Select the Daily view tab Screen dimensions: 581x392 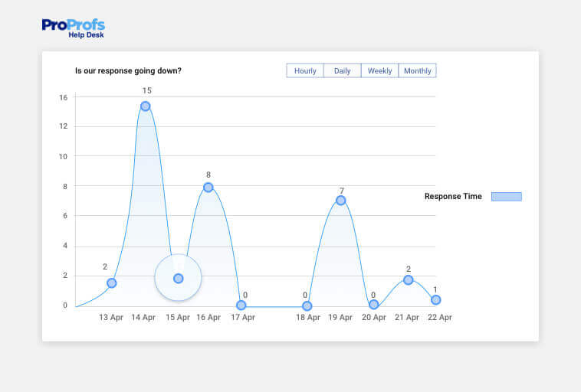pyautogui.click(x=342, y=71)
